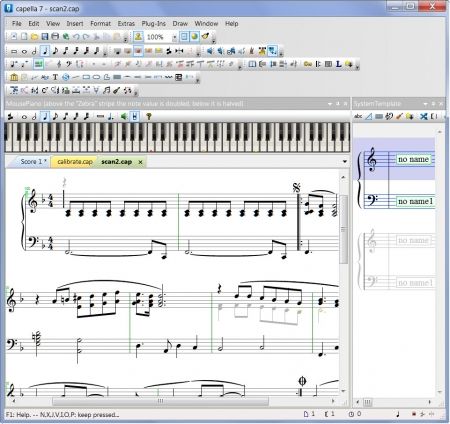Toggle the highlighted mouse piano icon
The width and height of the screenshot is (450, 424).
(x=273, y=51)
